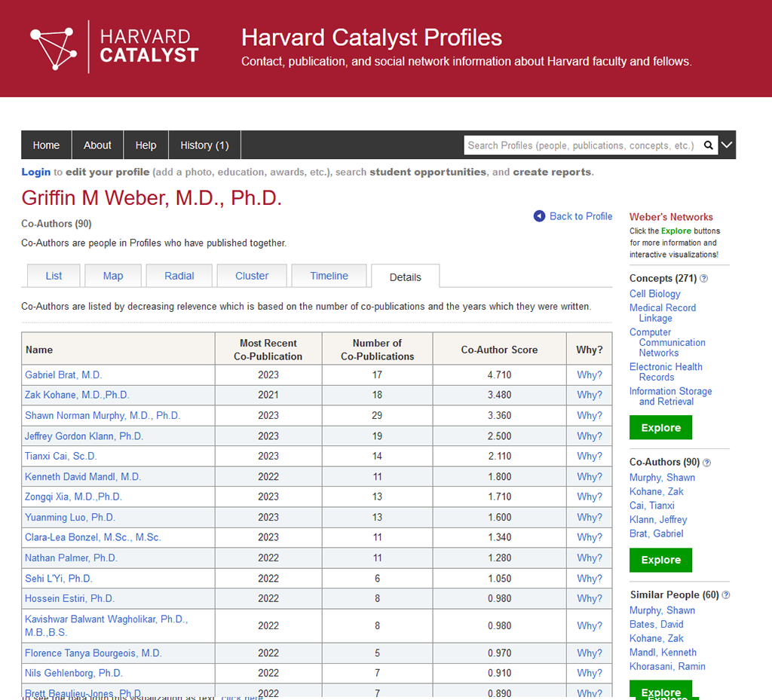
Task: Open Nathan Palmer, Ph.D. profile link
Action: pos(72,558)
